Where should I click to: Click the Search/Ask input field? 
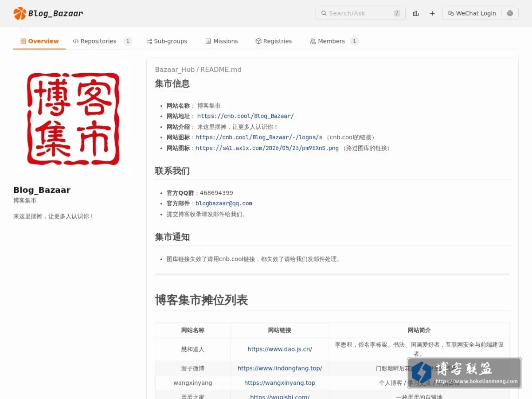(360, 13)
